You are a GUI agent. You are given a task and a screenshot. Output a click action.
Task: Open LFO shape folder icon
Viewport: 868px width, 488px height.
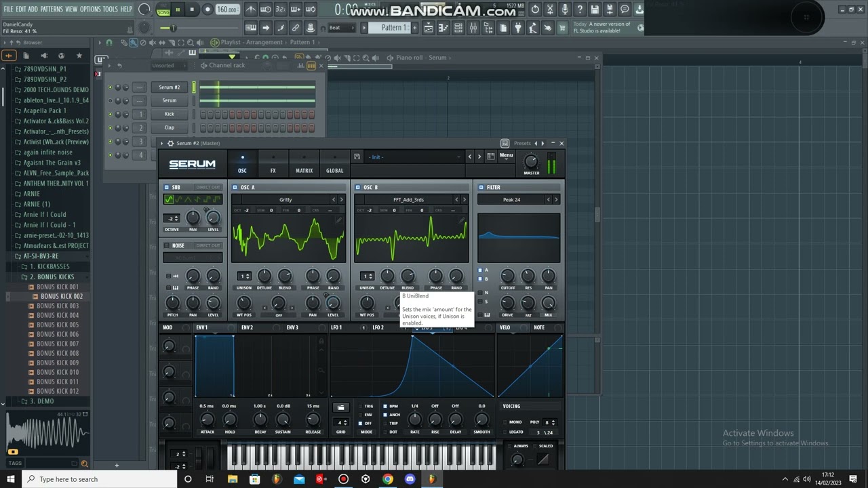[340, 407]
